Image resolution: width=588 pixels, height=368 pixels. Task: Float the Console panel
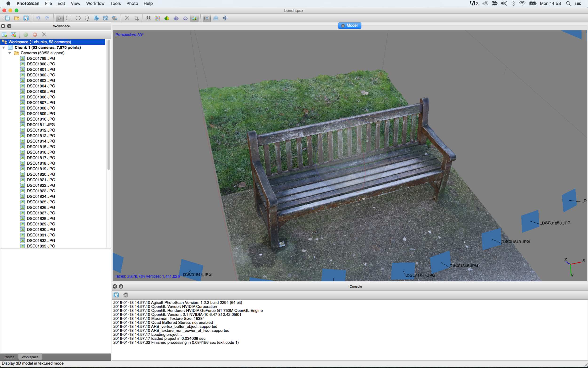tap(121, 287)
